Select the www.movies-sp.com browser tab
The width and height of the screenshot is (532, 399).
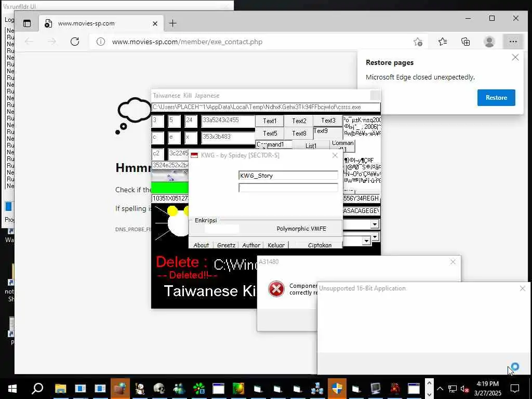coord(101,23)
